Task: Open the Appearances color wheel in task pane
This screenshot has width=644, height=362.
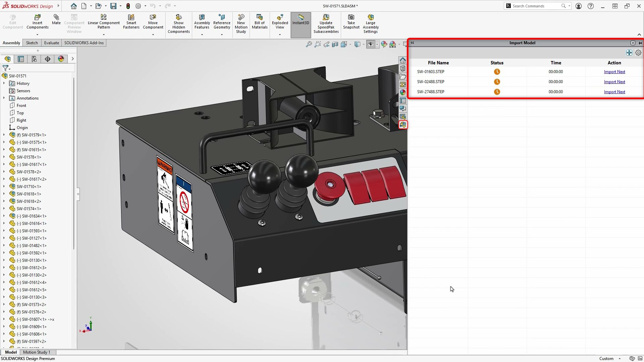Action: (x=403, y=93)
